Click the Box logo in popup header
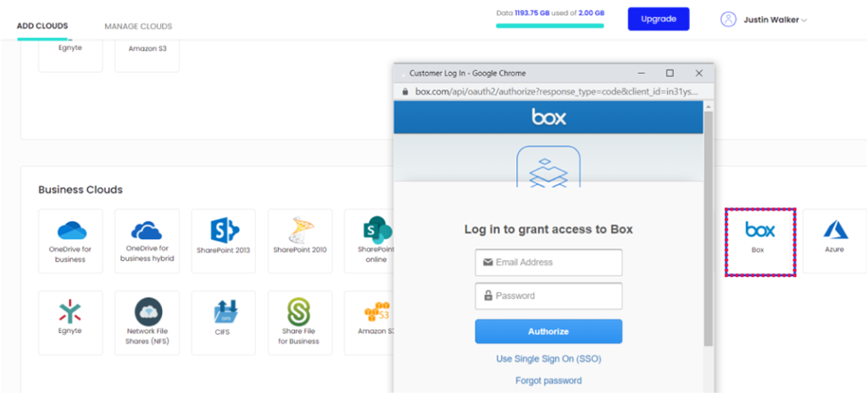 coord(548,117)
